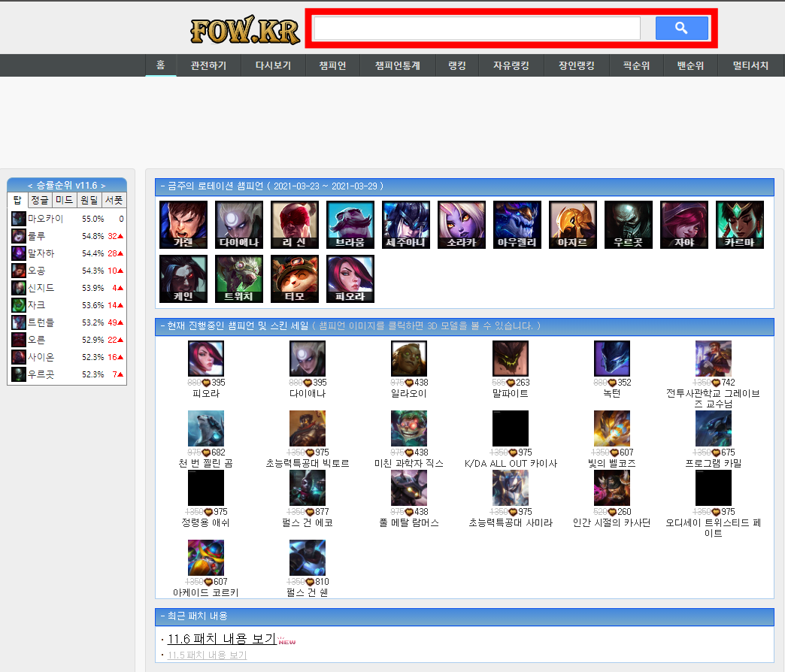
Task: Select the 정글 lane tab
Action: pos(40,200)
